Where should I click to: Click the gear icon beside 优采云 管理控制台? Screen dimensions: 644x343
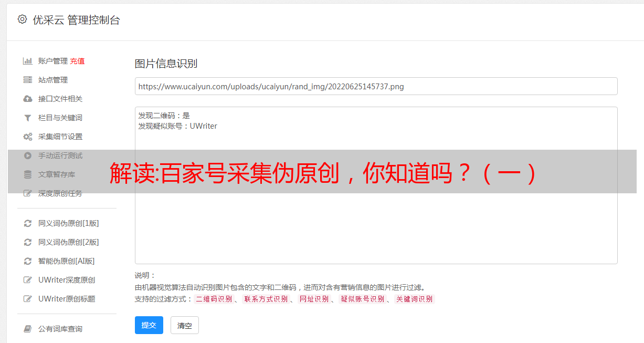[x=22, y=19]
